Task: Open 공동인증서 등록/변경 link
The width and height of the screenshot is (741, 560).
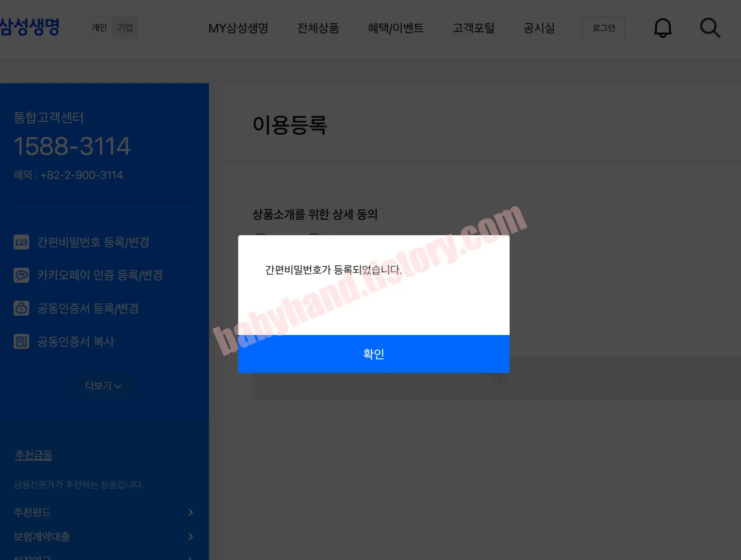Action: (88, 308)
